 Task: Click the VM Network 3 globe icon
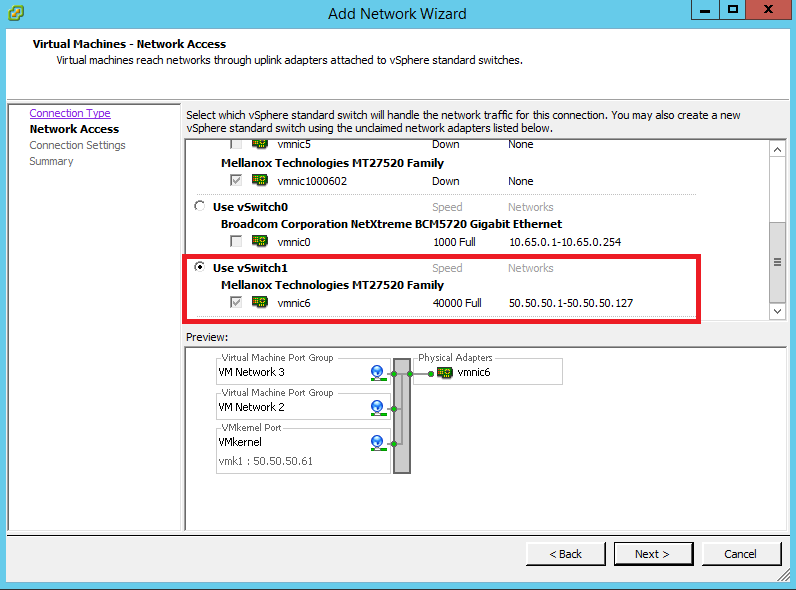pyautogui.click(x=378, y=373)
